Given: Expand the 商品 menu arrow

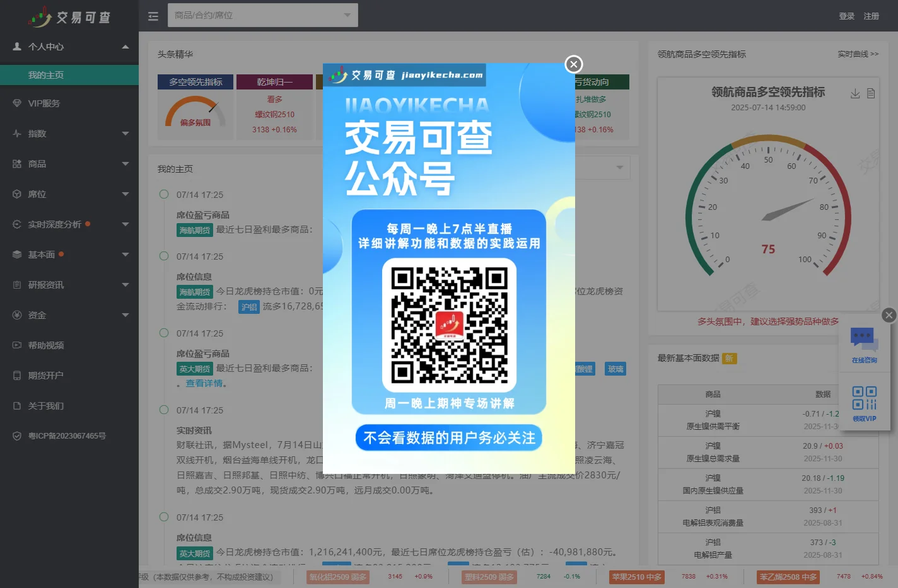Looking at the screenshot, I should (x=125, y=164).
